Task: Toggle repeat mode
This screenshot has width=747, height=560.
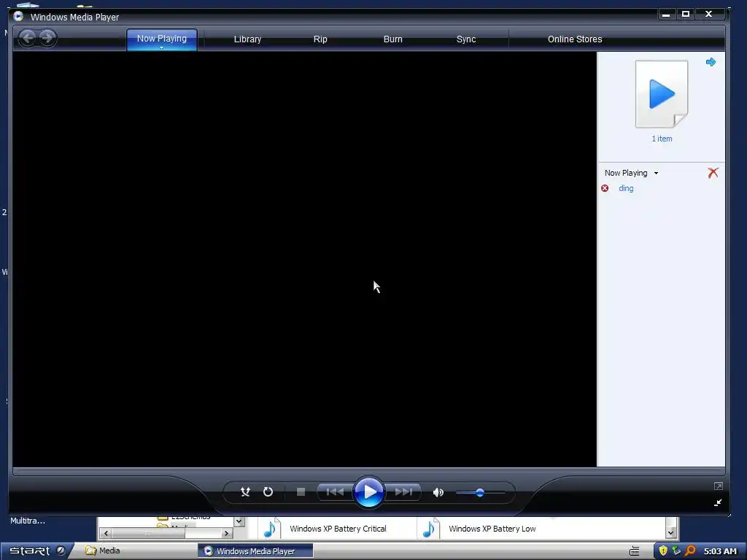Action: 268,492
